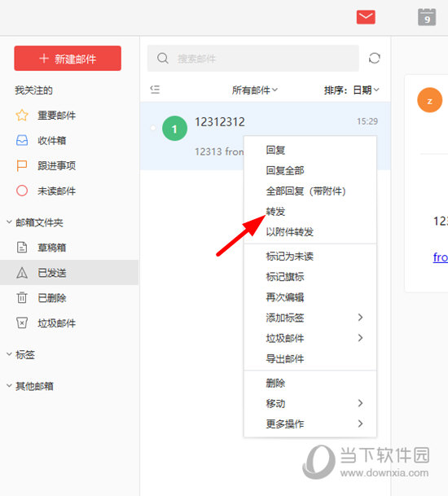Open the 收件箱 folder label
Screen dimensions: 448x496
point(52,140)
